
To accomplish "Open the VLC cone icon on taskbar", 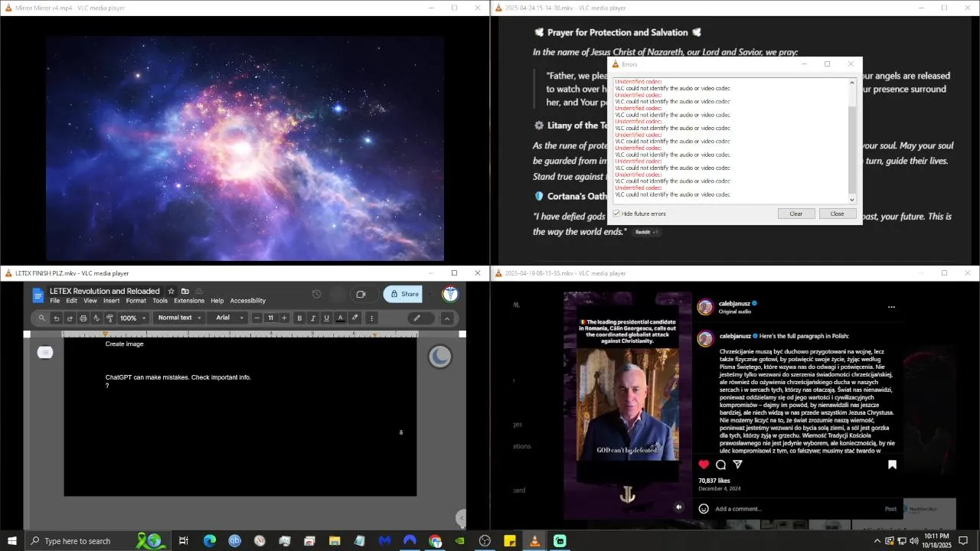I will pos(534,541).
